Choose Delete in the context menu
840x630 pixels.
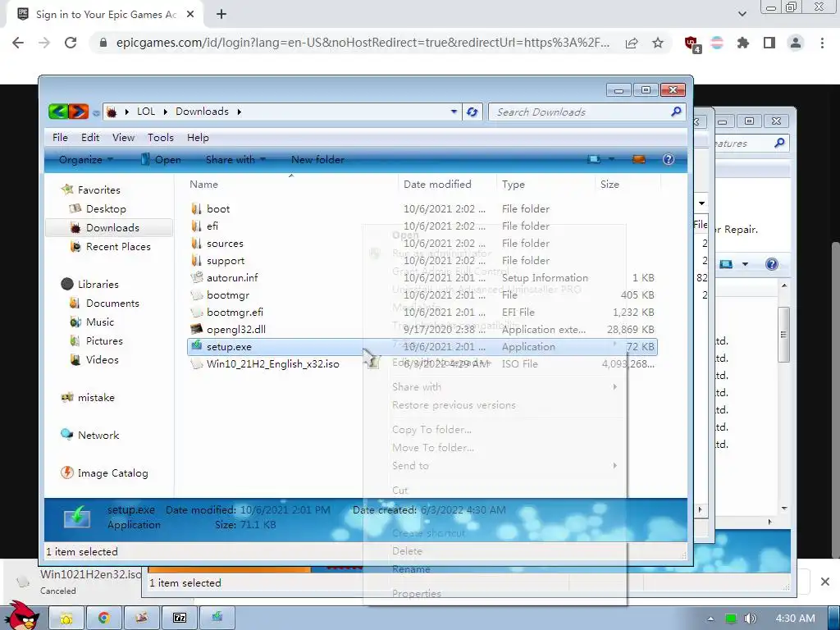(407, 550)
